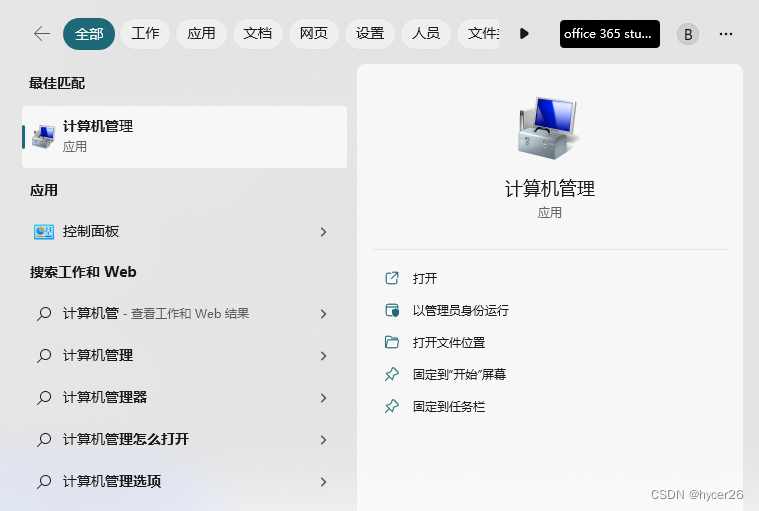This screenshot has width=759, height=511.
Task: Click the search icon beside 计算机管理选项
Action: [44, 481]
